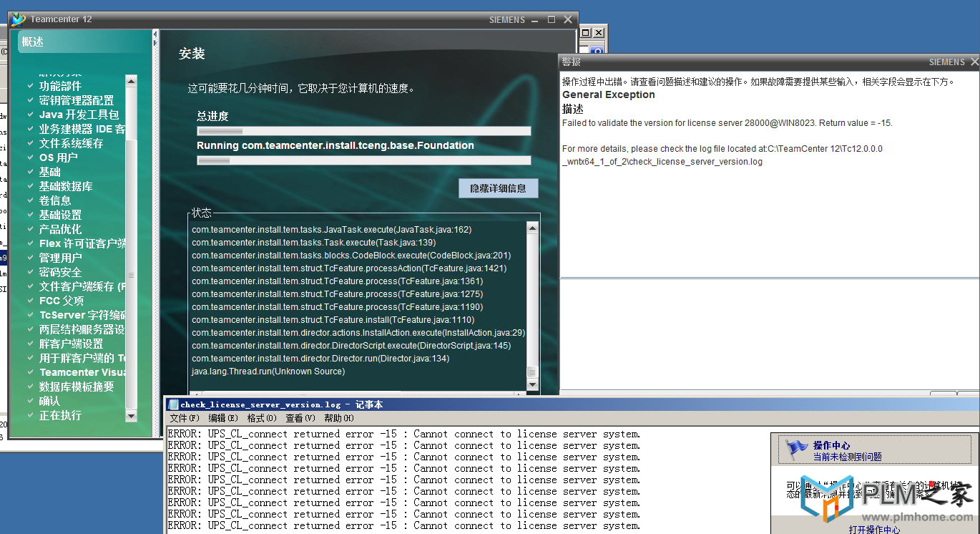
Task: Click the JavaTask.execute(JavaTask.java:162) status line
Action: pos(332,230)
